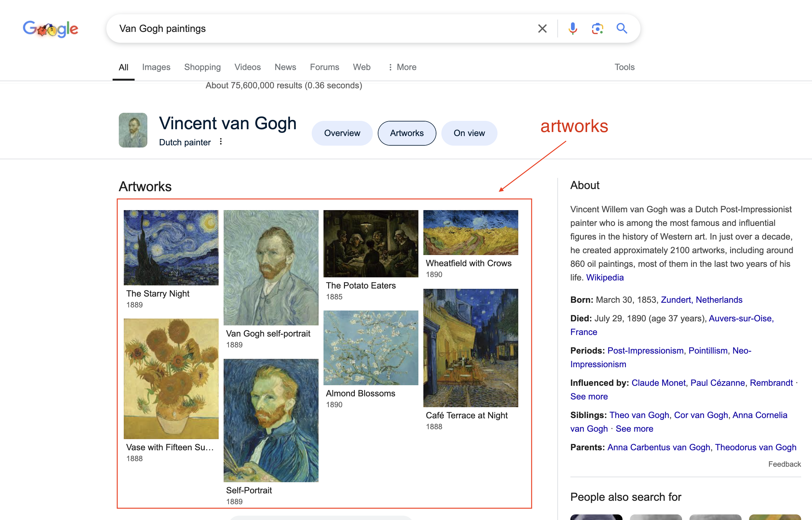Click Van Gogh self-portrait title text
The height and width of the screenshot is (520, 812).
tap(268, 333)
